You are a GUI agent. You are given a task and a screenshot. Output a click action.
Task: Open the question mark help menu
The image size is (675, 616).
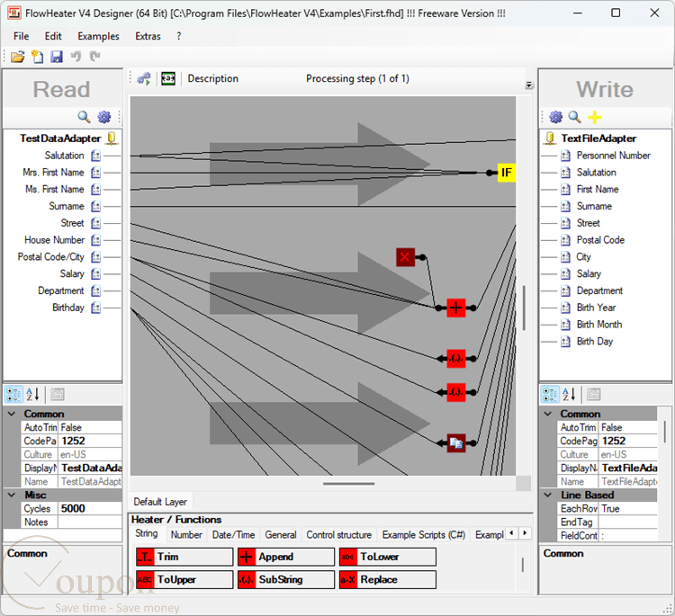click(x=179, y=36)
